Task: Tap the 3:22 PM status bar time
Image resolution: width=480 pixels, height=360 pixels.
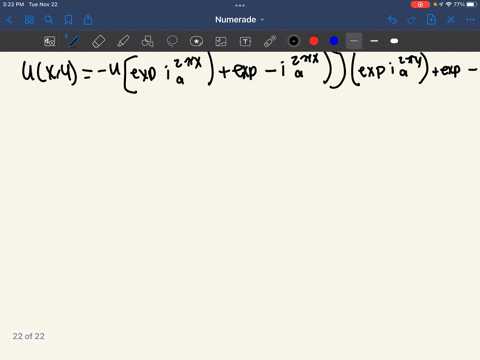Action: (x=13, y=4)
